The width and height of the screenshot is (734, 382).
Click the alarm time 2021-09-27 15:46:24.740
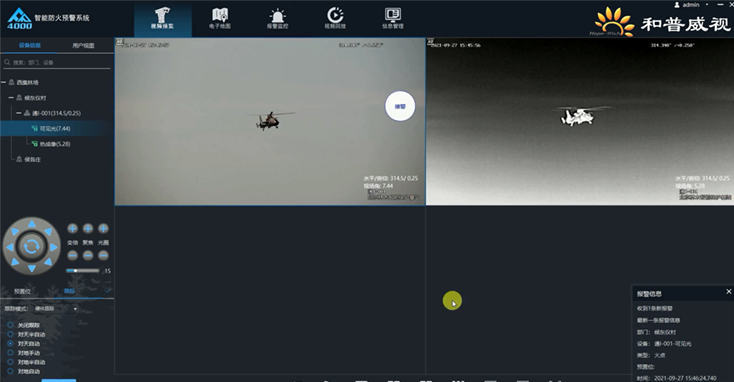tap(685, 378)
